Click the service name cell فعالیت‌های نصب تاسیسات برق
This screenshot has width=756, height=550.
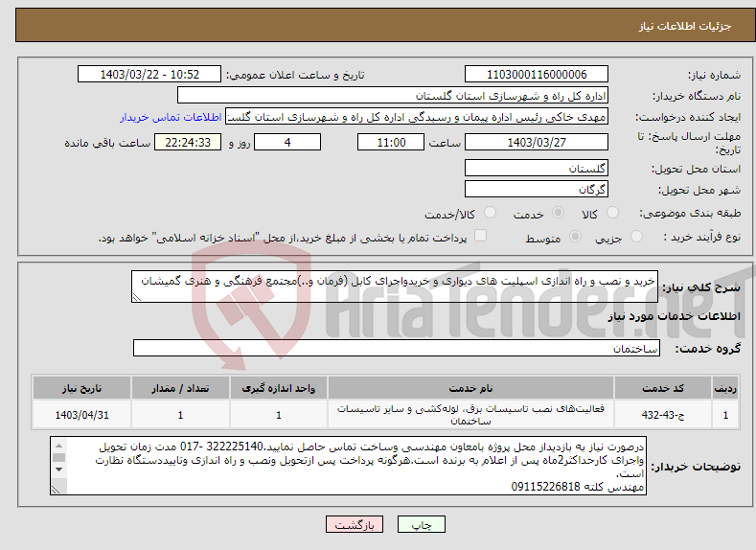click(471, 415)
